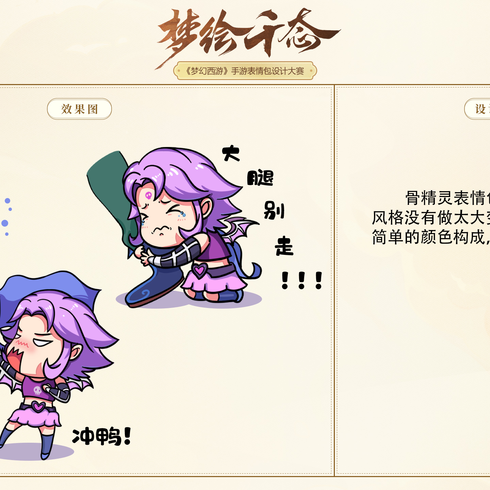Click the bat wing on kneeling character's back
Viewport: 490px width, 490px height.
(x=238, y=226)
